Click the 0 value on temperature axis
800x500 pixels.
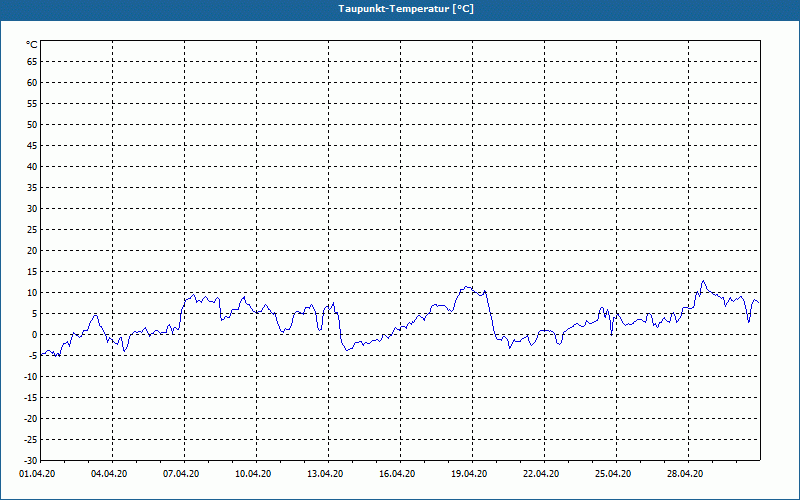(35, 335)
